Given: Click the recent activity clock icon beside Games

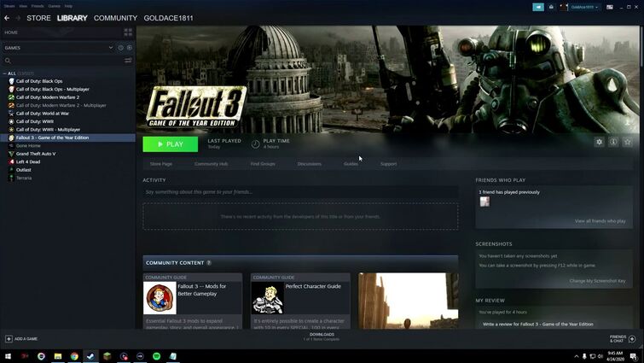Looking at the screenshot, I should 121,48.
